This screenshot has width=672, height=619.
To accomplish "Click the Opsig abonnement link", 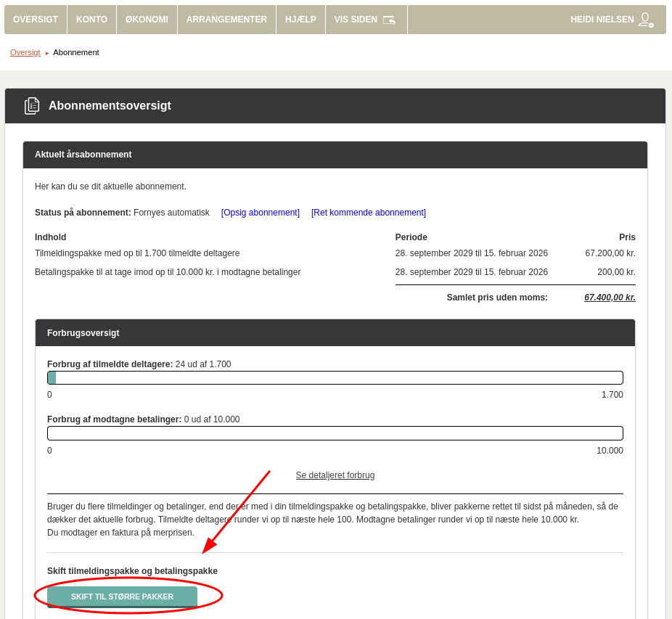I will (261, 213).
